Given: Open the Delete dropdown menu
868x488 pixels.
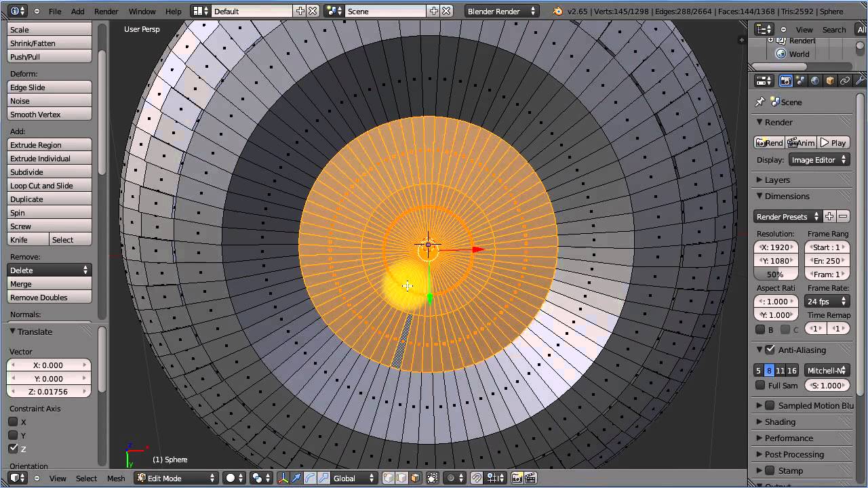Looking at the screenshot, I should pyautogui.click(x=49, y=270).
